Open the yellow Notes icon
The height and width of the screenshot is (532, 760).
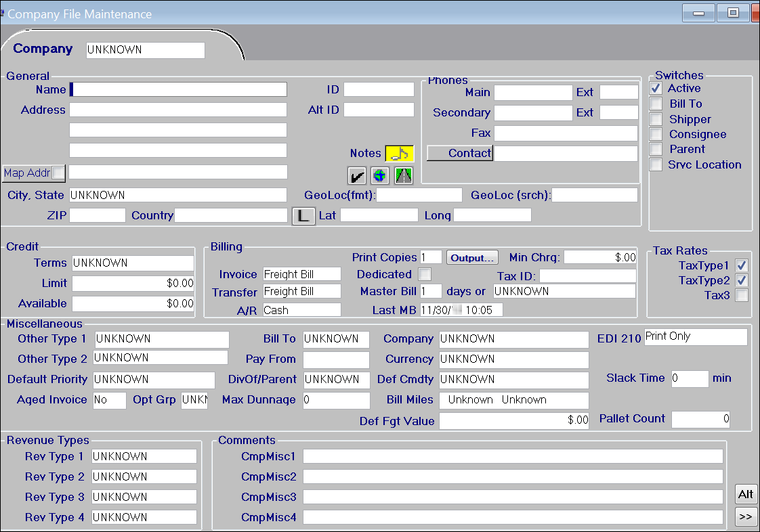coord(399,154)
